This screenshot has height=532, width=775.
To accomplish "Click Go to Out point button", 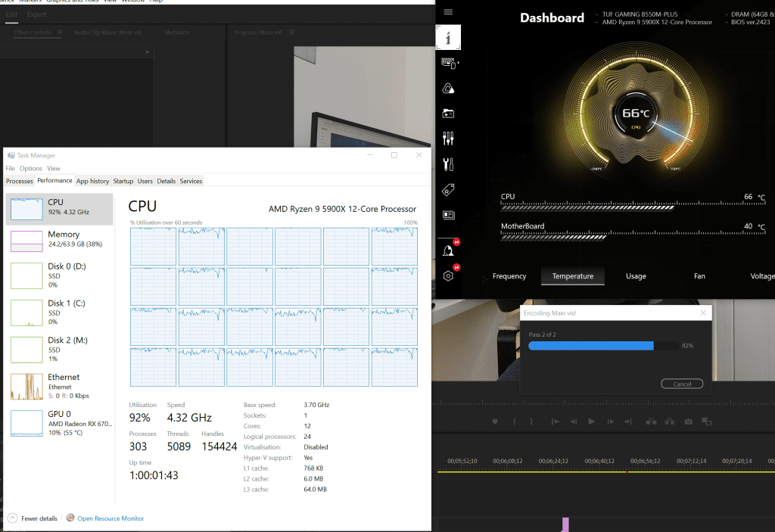I will click(x=628, y=422).
